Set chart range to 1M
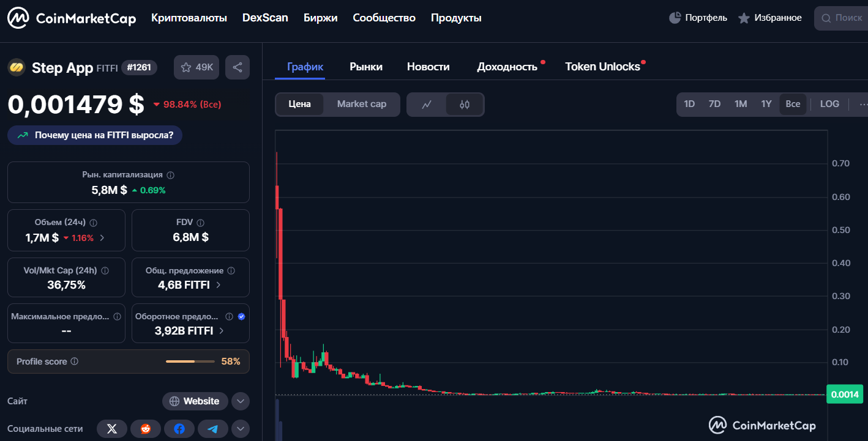This screenshot has width=868, height=441. coord(741,104)
